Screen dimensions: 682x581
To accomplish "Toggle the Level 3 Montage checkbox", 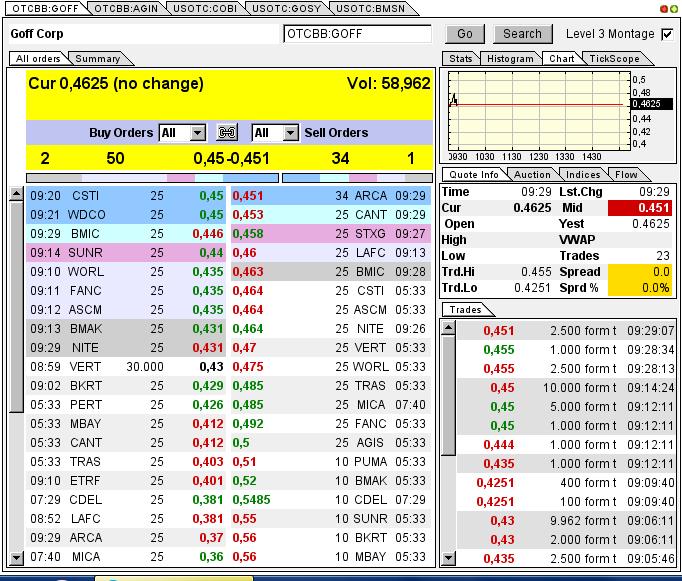I will point(667,34).
